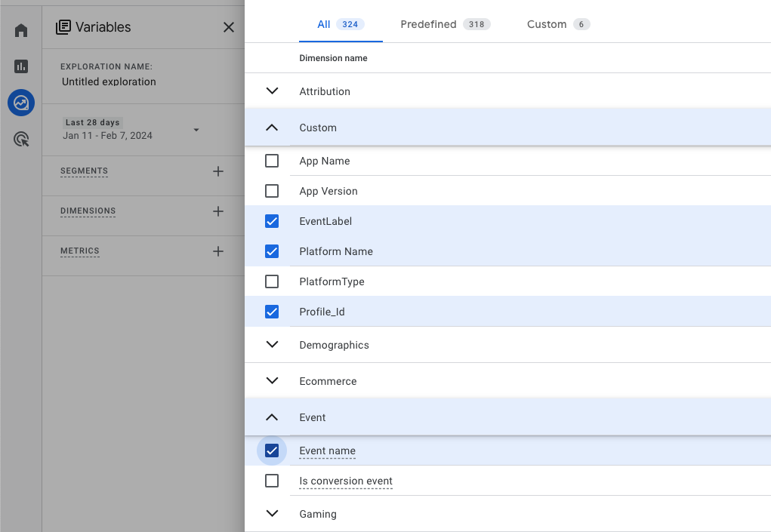Image resolution: width=771 pixels, height=532 pixels.
Task: Click the Jan 11 - Feb 7, 2024 date text
Action: (x=108, y=136)
